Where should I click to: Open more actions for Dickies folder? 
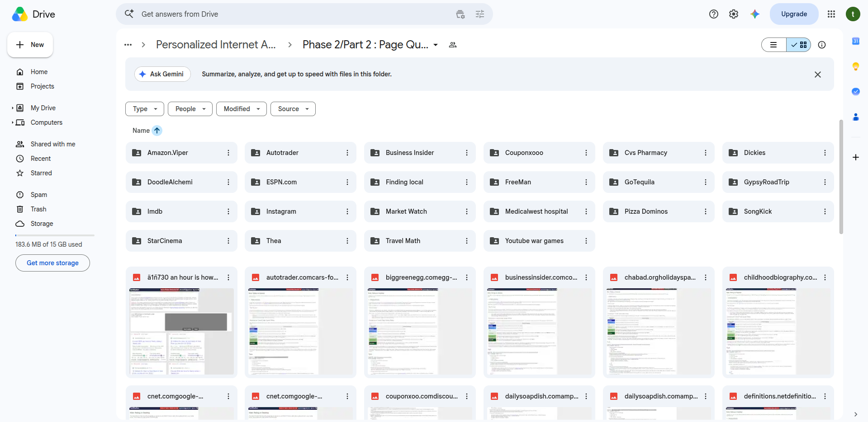coord(825,153)
